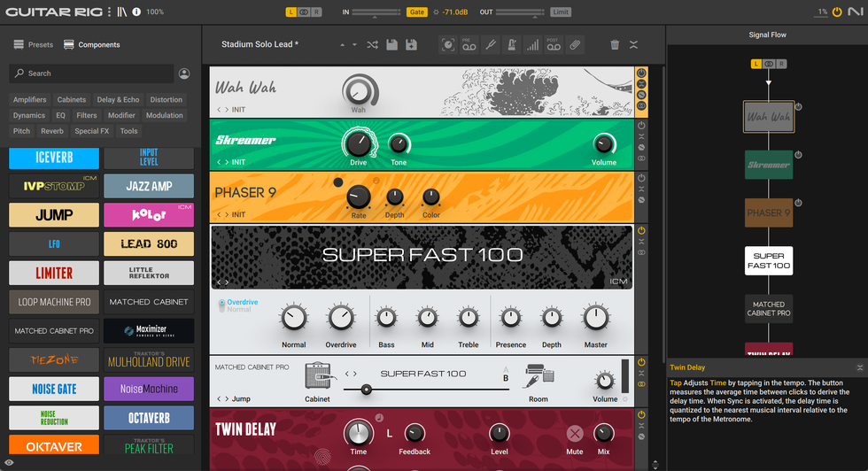This screenshot has height=471, width=868.
Task: Toggle the noise Gate on input
Action: click(416, 12)
